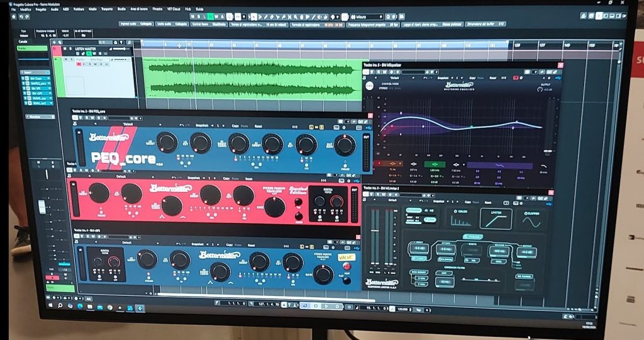This screenshot has height=340, width=644.
Task: Click the redo arrow in Cubase's top-left toolbar
Action: pyautogui.click(x=27, y=17)
